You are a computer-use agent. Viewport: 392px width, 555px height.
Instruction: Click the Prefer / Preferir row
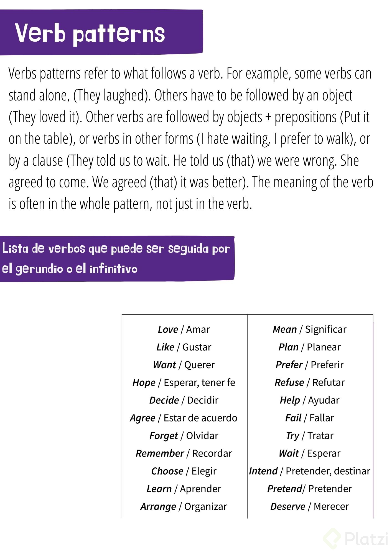point(310,365)
